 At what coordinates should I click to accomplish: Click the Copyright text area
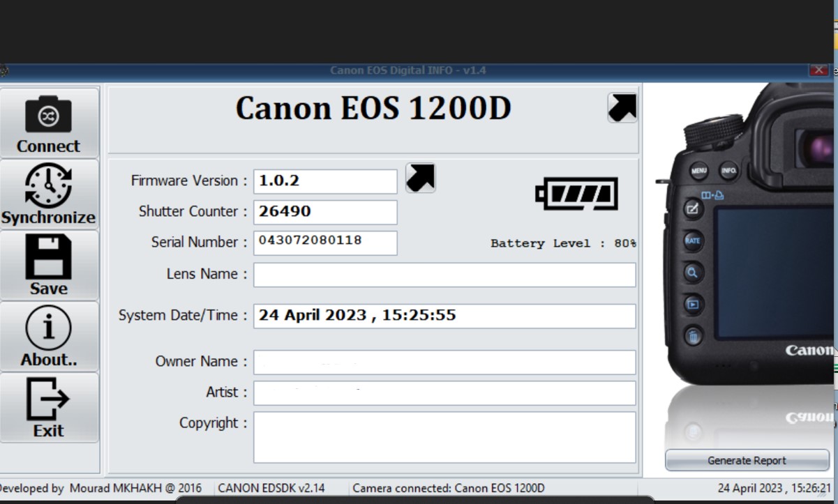[x=444, y=437]
